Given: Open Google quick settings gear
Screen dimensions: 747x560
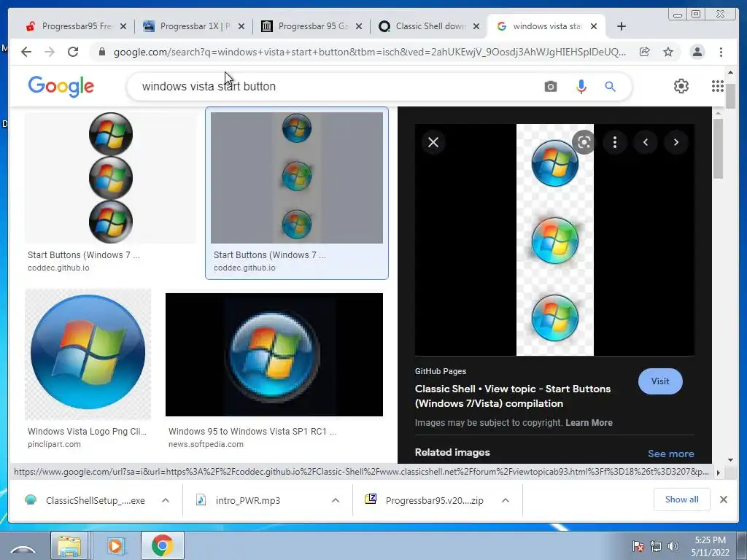Looking at the screenshot, I should click(681, 86).
